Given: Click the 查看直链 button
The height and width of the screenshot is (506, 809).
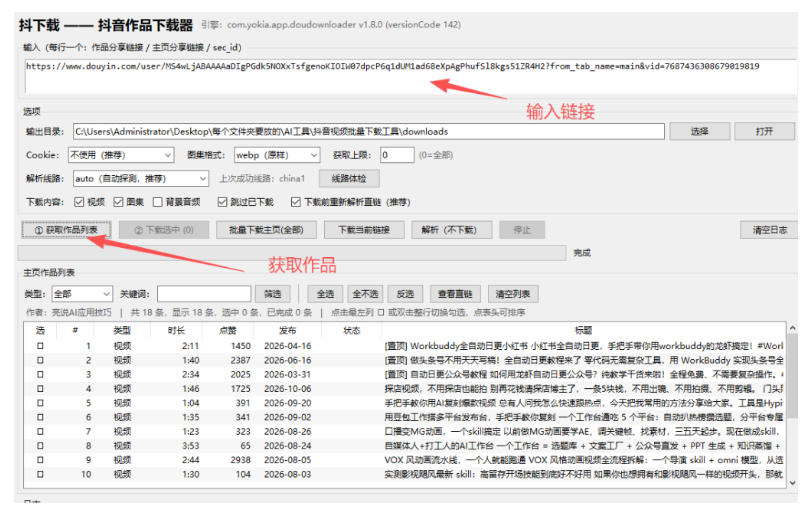Looking at the screenshot, I should 455,294.
